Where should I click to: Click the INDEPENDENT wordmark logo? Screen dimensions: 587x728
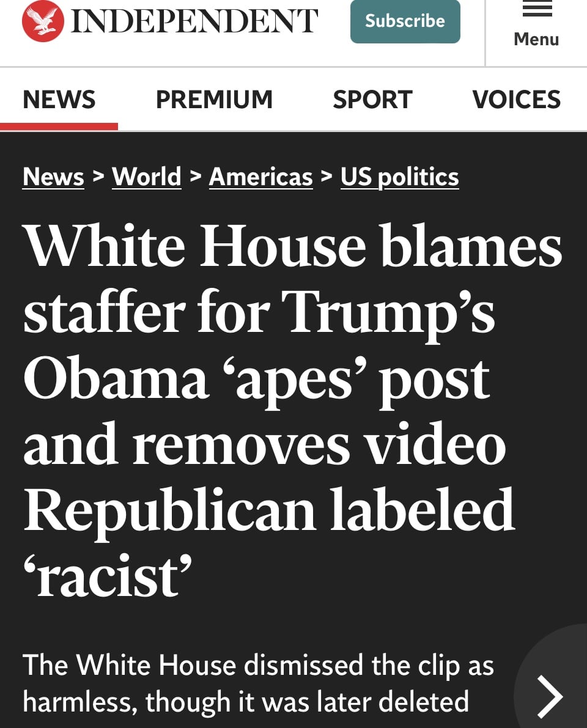coord(194,21)
